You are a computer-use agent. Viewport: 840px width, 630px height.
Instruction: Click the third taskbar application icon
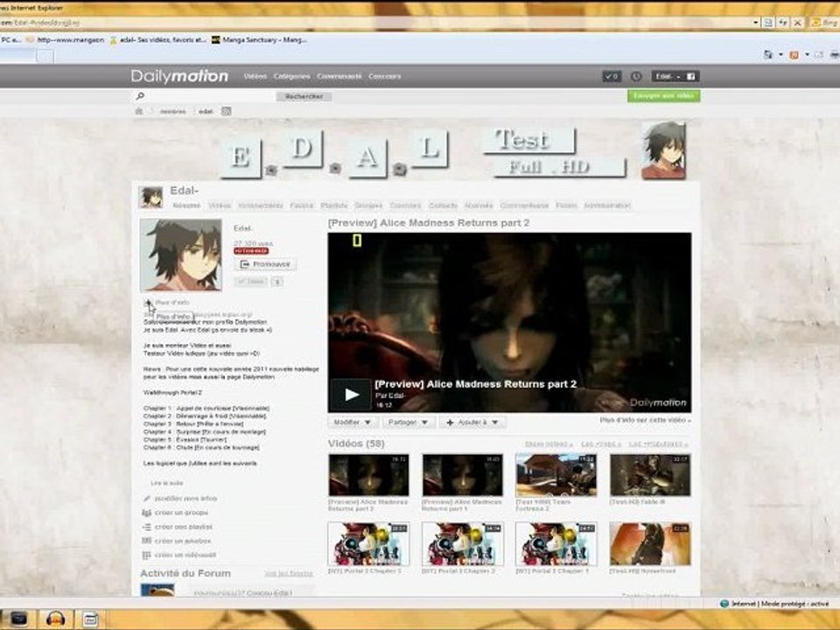[x=90, y=619]
